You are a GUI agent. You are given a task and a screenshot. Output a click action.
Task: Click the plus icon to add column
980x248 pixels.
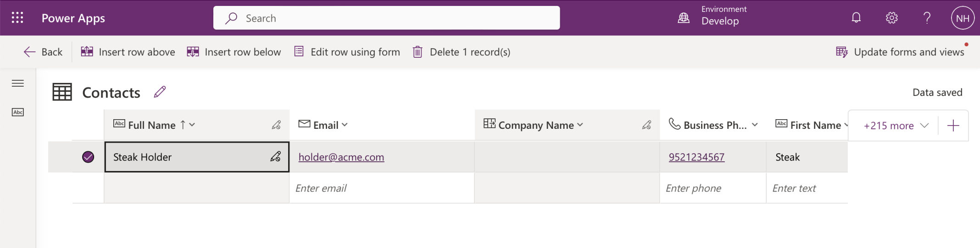click(x=953, y=126)
